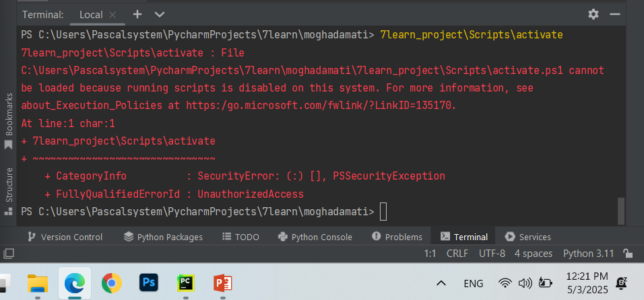Click the terminal command input cursor
Image resolution: width=644 pixels, height=300 pixels.
click(383, 211)
